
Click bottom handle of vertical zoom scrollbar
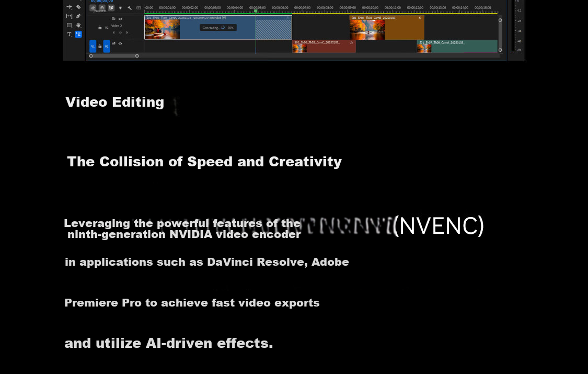500,50
